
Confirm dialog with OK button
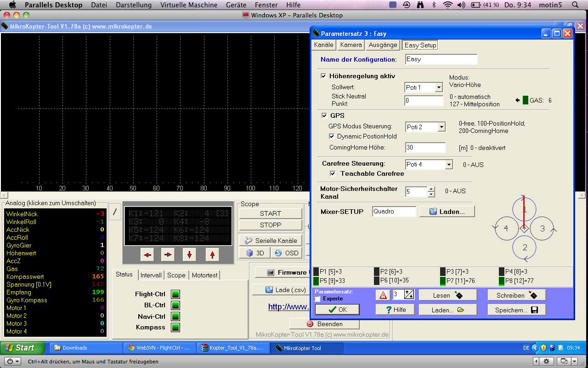pos(337,310)
